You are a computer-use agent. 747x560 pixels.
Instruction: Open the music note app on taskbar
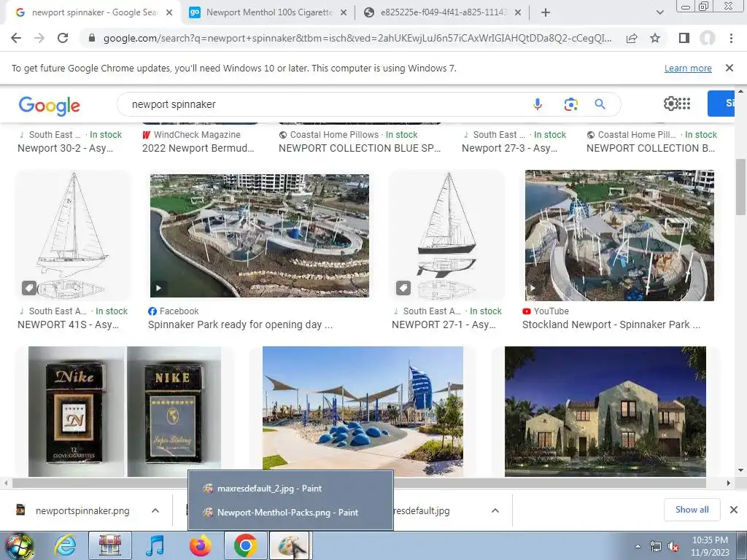155,545
